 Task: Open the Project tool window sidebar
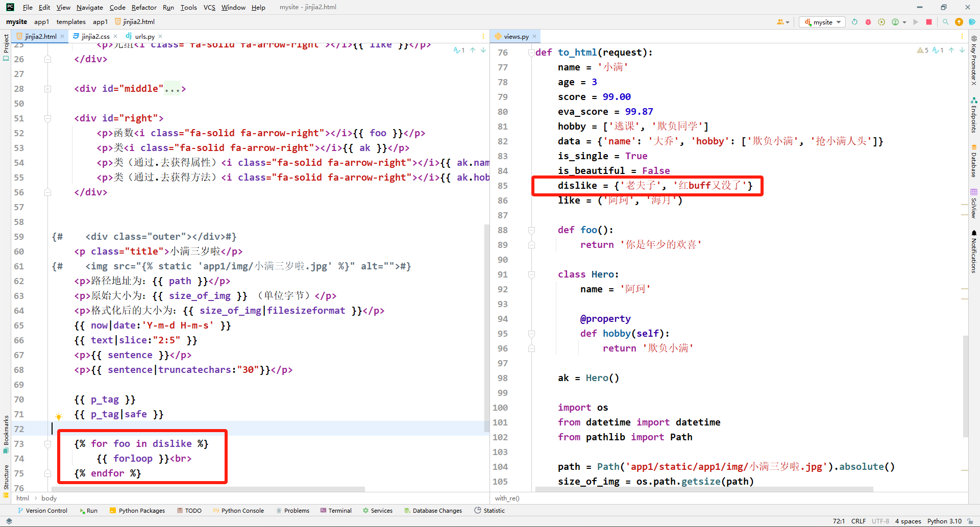point(6,47)
